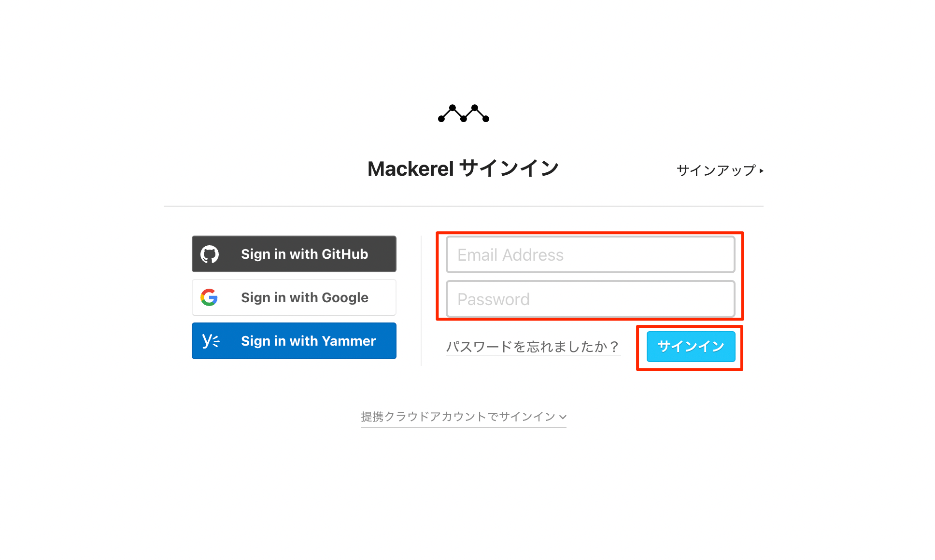935x560 pixels.
Task: Click the Mackerel サインイン heading
Action: [464, 169]
